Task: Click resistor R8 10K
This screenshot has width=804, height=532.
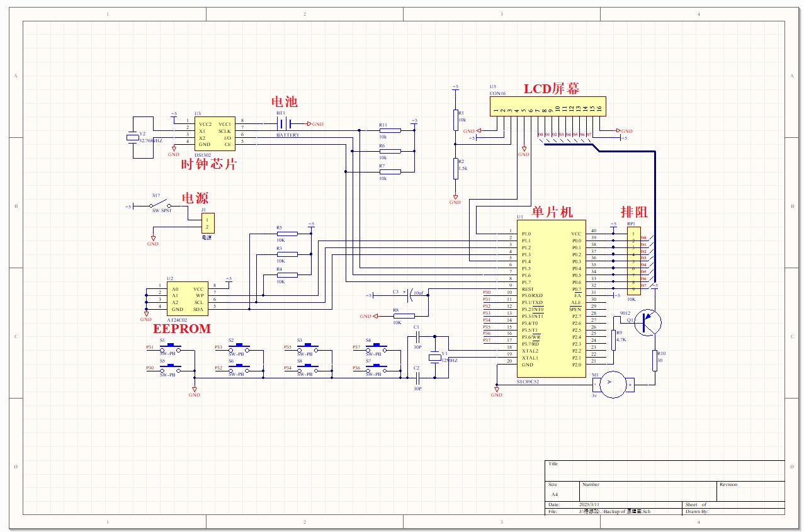Action: pos(404,316)
